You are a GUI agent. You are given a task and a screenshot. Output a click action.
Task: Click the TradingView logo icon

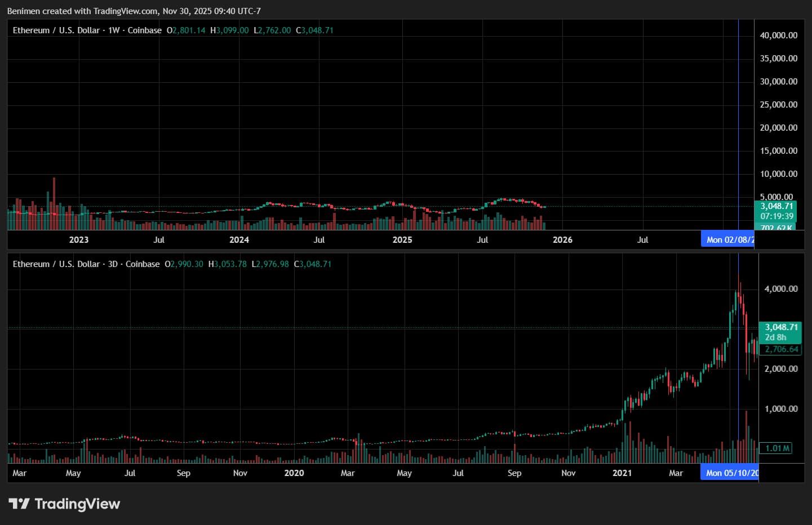[x=19, y=504]
